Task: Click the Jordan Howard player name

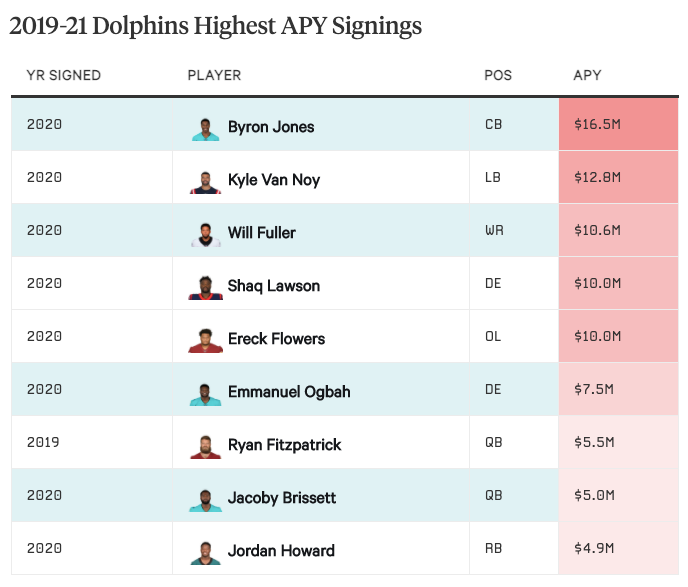Action: (x=281, y=551)
